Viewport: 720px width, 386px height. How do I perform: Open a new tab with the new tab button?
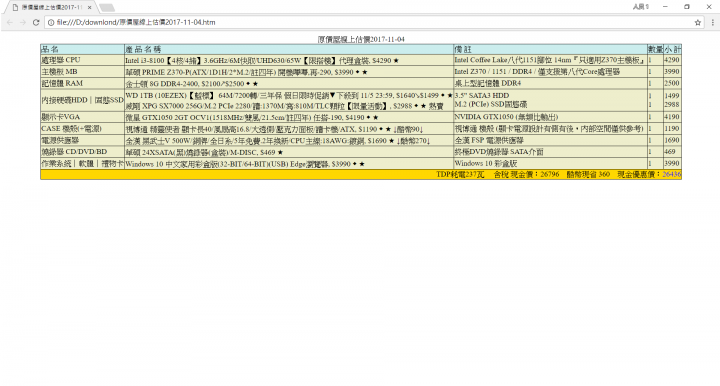107,7
